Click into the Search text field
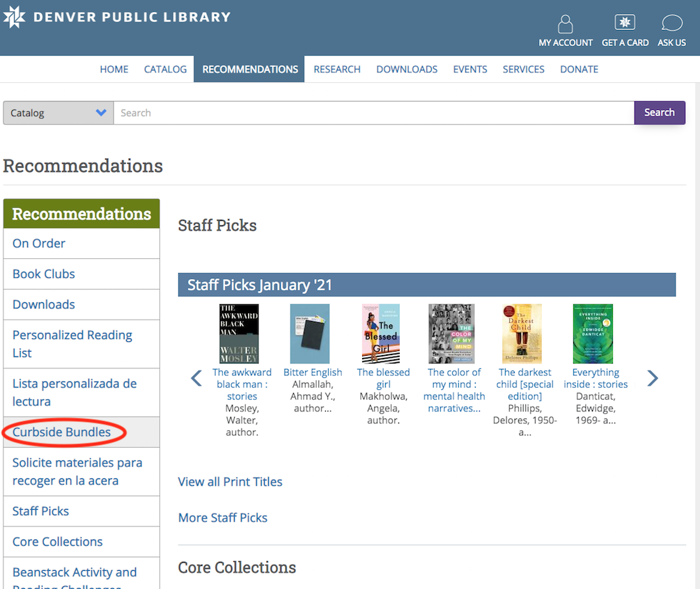Screen dimensions: 700x589 click(373, 113)
